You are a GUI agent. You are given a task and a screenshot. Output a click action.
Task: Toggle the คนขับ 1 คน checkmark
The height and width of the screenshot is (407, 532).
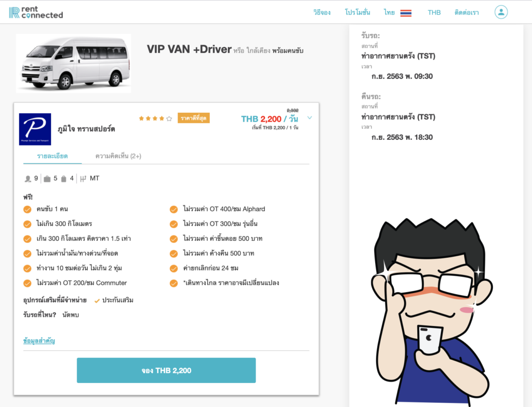point(27,209)
